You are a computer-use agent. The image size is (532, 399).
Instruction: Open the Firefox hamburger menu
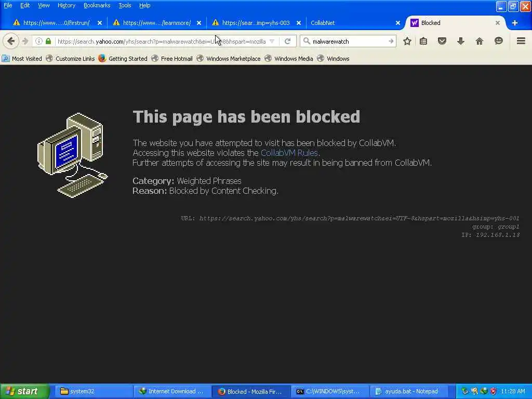[521, 42]
